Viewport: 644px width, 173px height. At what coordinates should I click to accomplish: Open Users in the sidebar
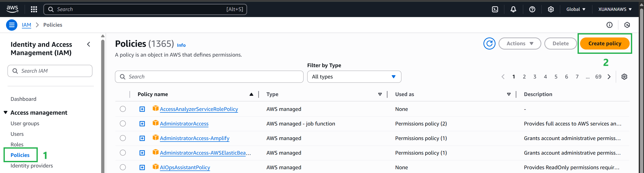(17, 134)
